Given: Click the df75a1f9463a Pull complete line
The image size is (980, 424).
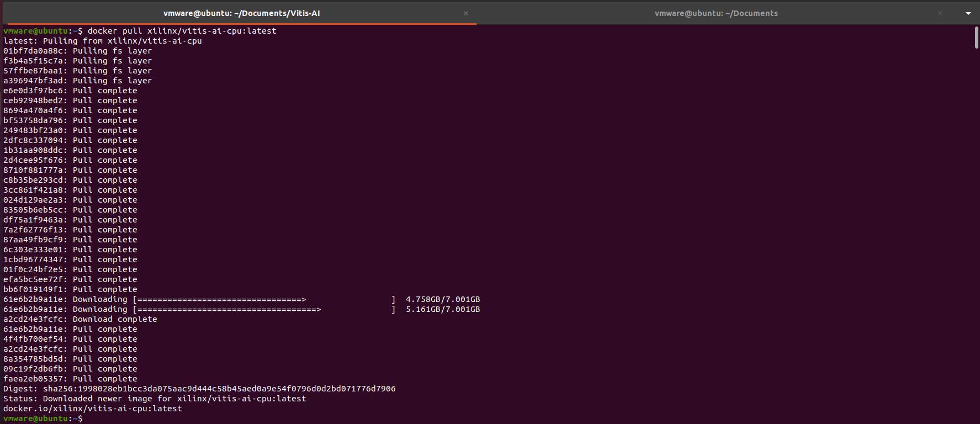Looking at the screenshot, I should click(x=70, y=220).
